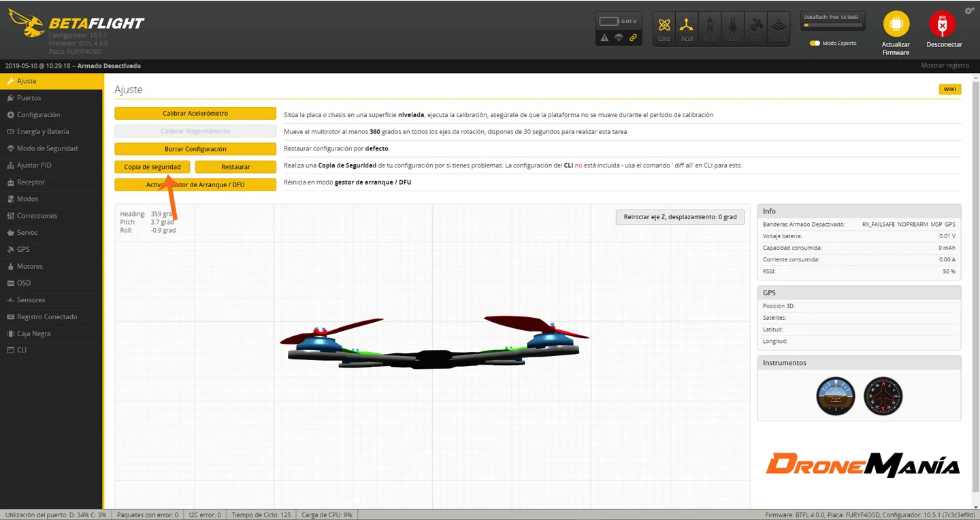
Task: Select the Acel sensor icon in header
Action: coord(687,28)
